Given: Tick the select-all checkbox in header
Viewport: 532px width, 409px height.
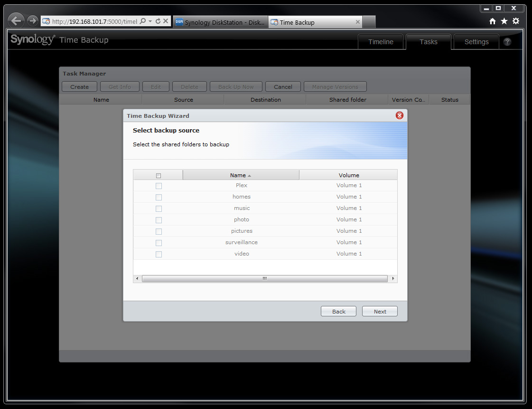Looking at the screenshot, I should pyautogui.click(x=159, y=176).
